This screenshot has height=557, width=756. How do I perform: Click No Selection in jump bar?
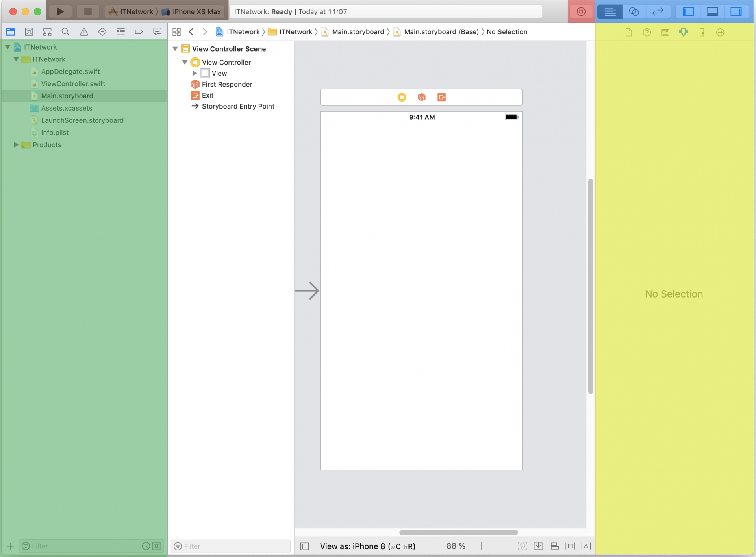507,32
